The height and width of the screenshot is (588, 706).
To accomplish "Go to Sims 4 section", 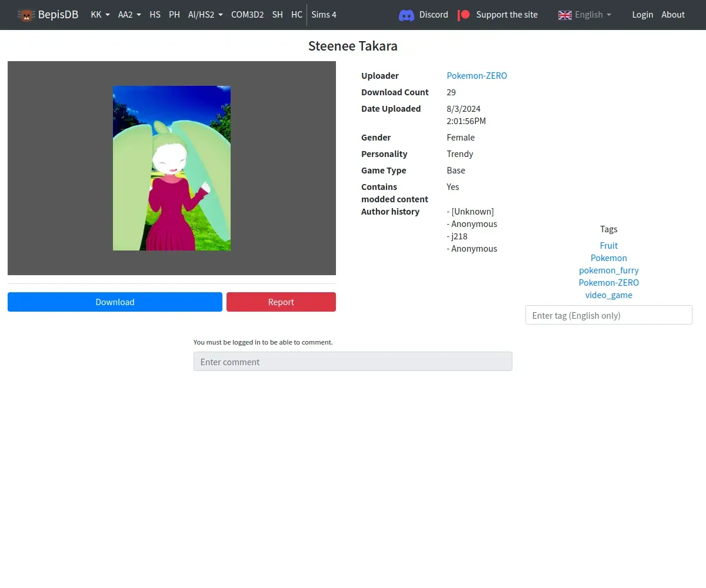I will pos(324,15).
